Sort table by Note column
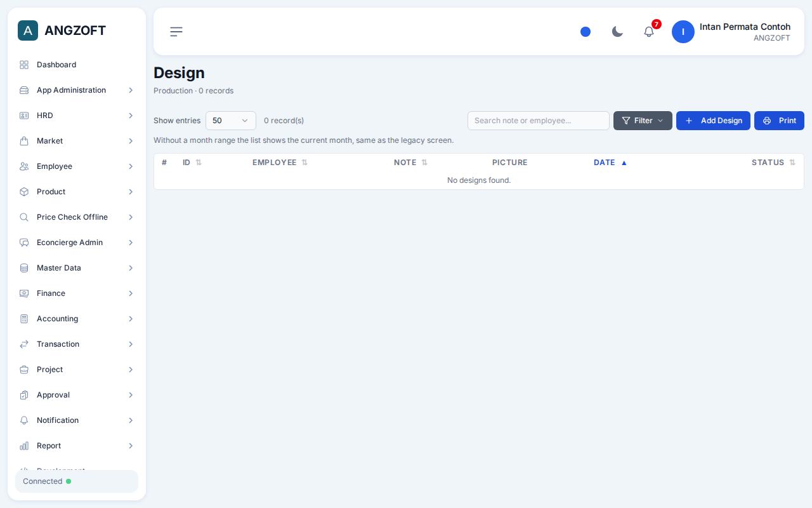Image resolution: width=812 pixels, height=508 pixels. point(410,163)
